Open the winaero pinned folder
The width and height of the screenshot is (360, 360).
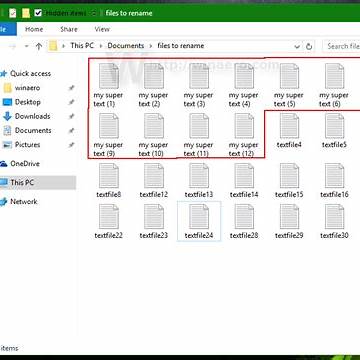point(27,88)
